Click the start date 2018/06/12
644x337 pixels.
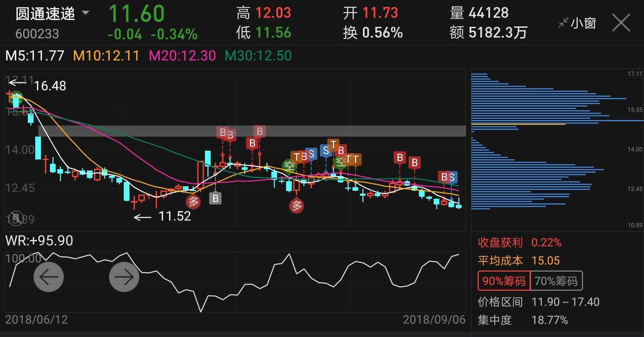pyautogui.click(x=37, y=319)
